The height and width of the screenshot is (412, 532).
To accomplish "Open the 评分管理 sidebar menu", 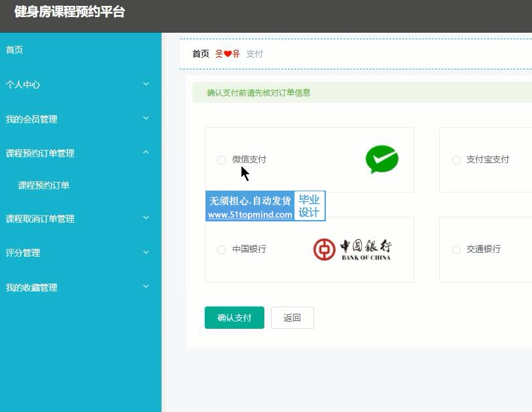I will pyautogui.click(x=80, y=253).
